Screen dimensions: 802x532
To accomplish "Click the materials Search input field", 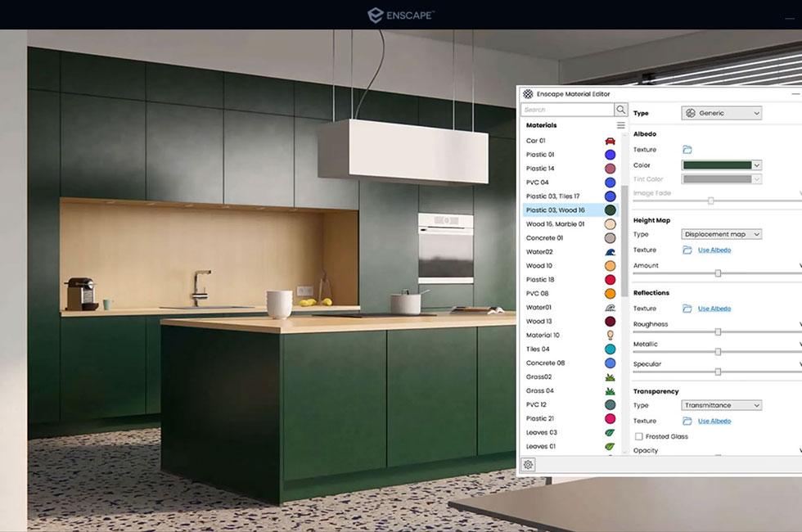I will [x=568, y=110].
